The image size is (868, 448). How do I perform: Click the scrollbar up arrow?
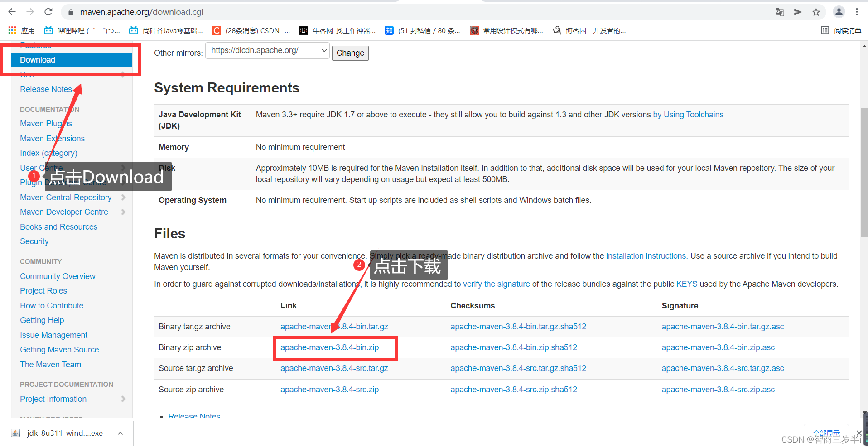[864, 46]
